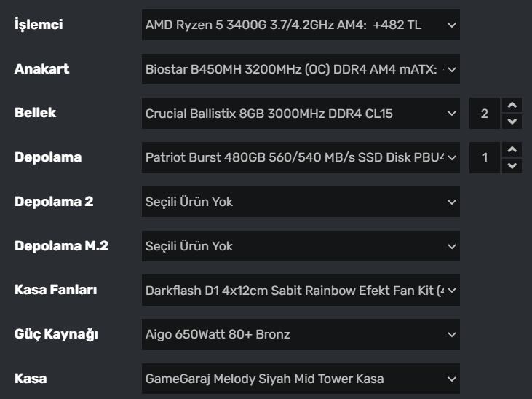Viewport: 532px width, 399px height.
Task: Decrease Depolama quantity with down arrow
Action: 512,166
